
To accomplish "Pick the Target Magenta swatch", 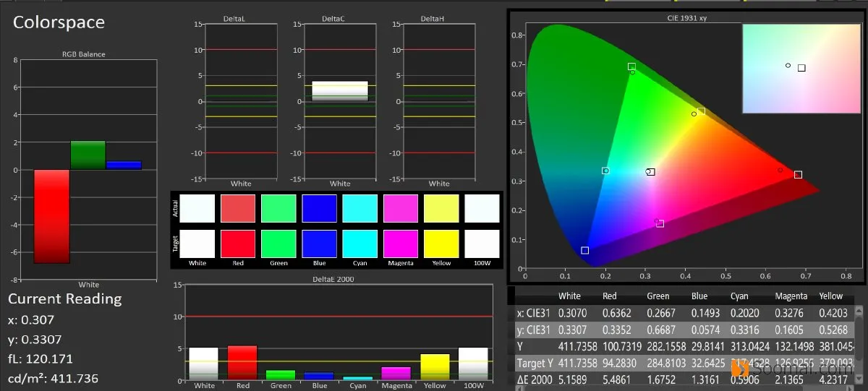I will (x=401, y=244).
